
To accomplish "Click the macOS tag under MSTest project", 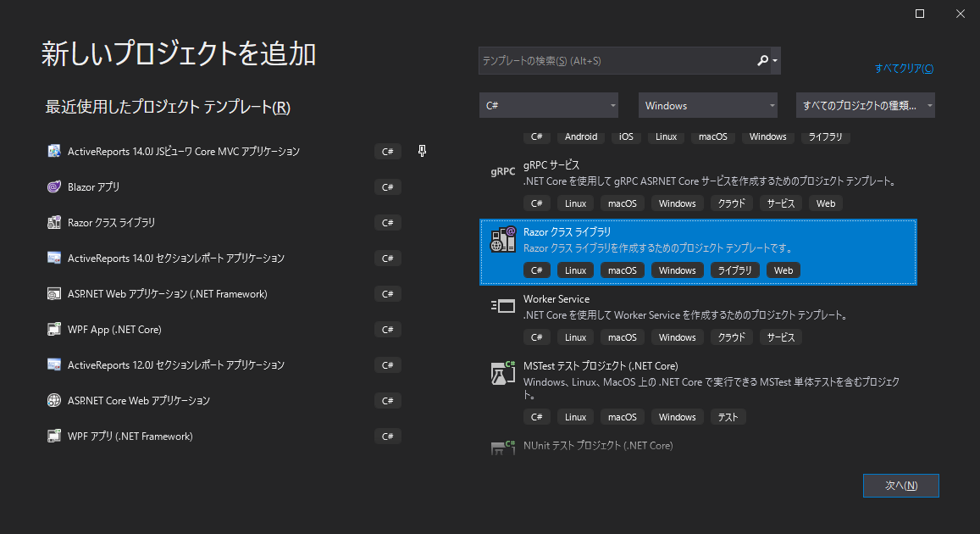I will point(622,417).
